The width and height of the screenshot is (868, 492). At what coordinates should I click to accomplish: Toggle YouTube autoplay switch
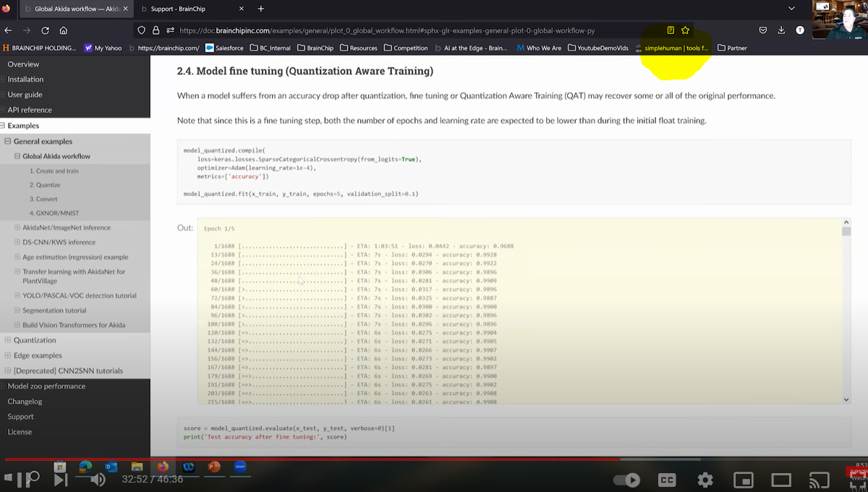(626, 480)
